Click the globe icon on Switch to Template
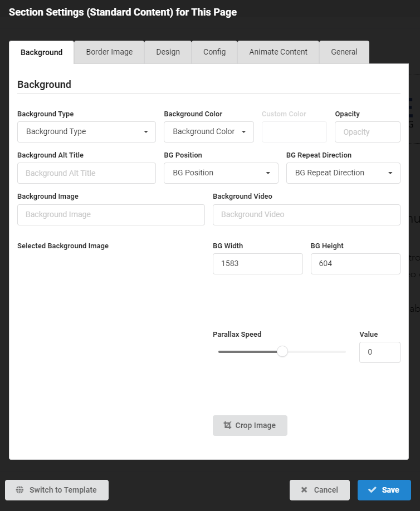 20,490
